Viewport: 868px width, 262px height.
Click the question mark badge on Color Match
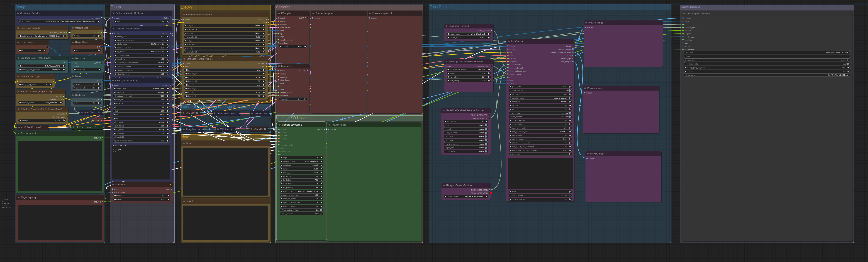click(170, 185)
